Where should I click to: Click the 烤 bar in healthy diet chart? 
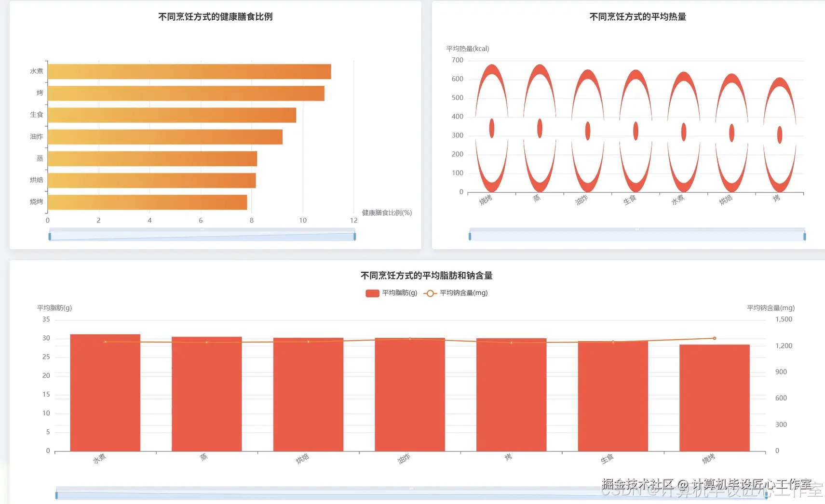coord(186,93)
